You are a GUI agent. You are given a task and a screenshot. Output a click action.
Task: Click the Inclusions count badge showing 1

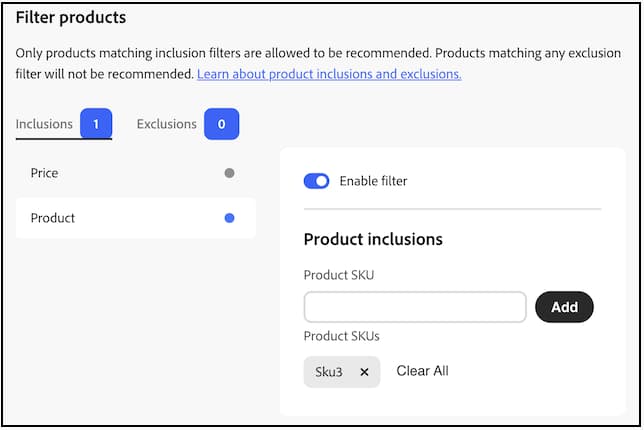click(x=95, y=125)
